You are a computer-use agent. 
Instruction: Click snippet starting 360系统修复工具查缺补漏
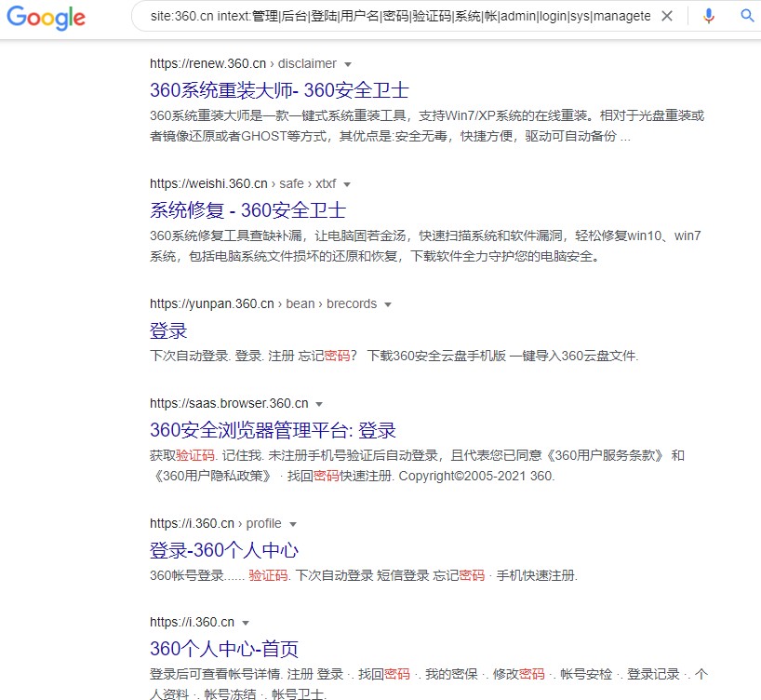(x=425, y=246)
